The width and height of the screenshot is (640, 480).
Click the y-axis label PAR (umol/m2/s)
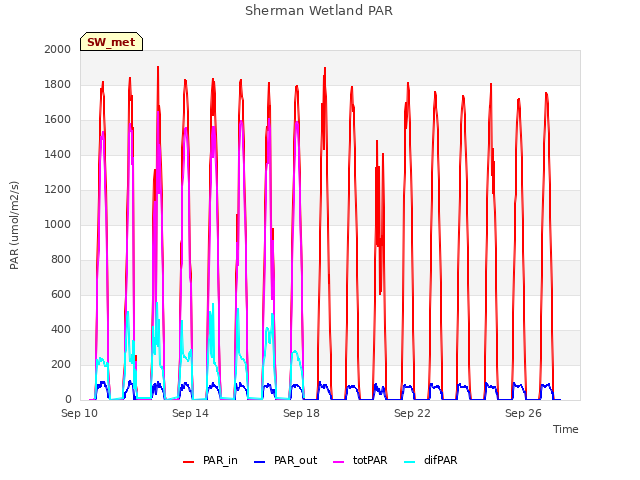pos(14,225)
